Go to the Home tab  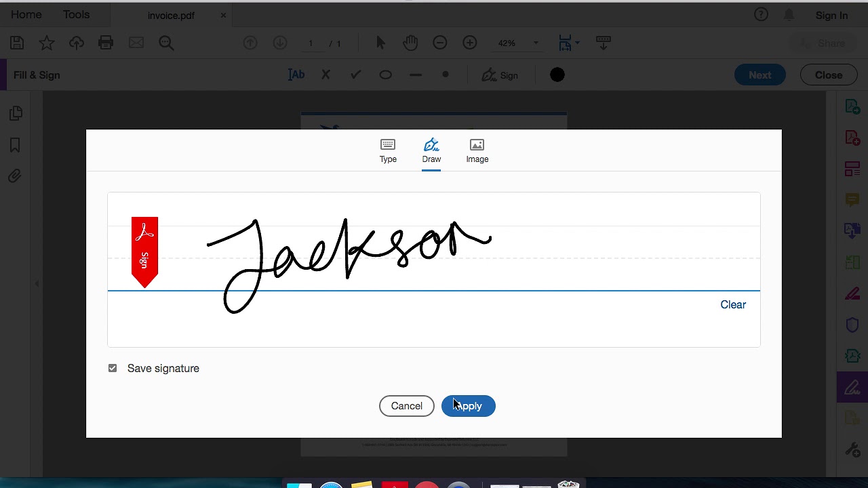pos(26,14)
